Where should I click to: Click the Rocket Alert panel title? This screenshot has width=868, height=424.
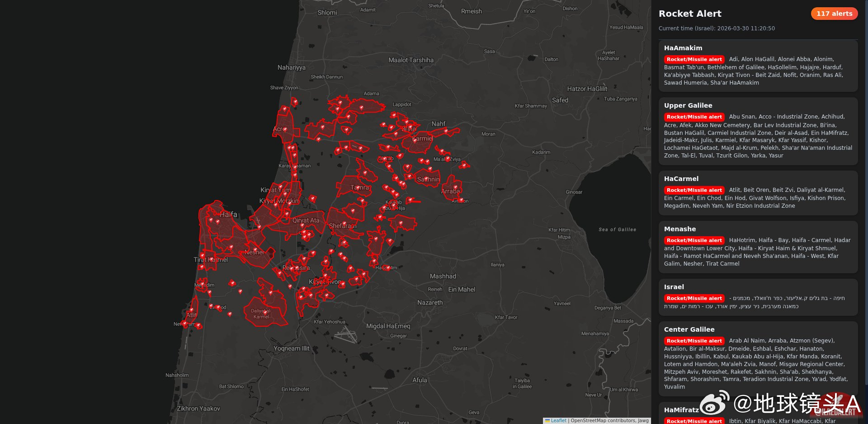point(690,14)
